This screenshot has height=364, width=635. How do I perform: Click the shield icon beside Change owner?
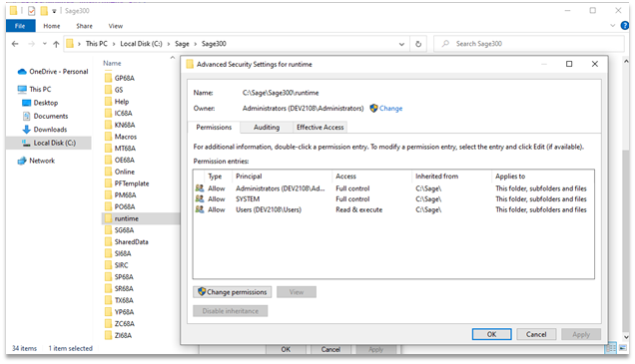(373, 109)
